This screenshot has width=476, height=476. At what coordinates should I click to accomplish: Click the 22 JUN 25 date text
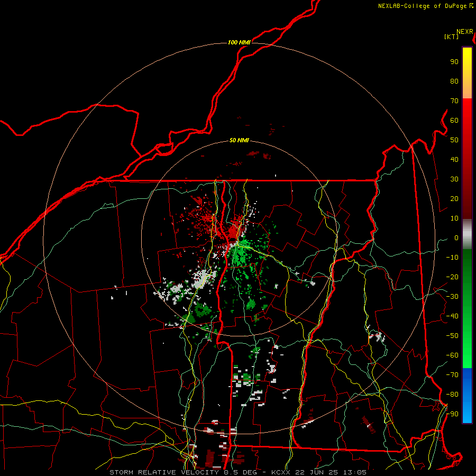317,472
